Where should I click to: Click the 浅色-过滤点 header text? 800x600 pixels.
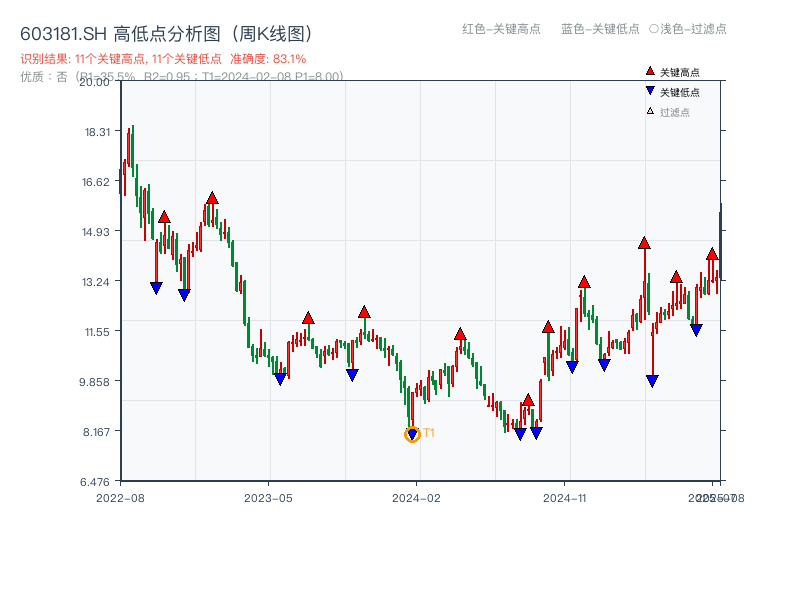click(688, 29)
